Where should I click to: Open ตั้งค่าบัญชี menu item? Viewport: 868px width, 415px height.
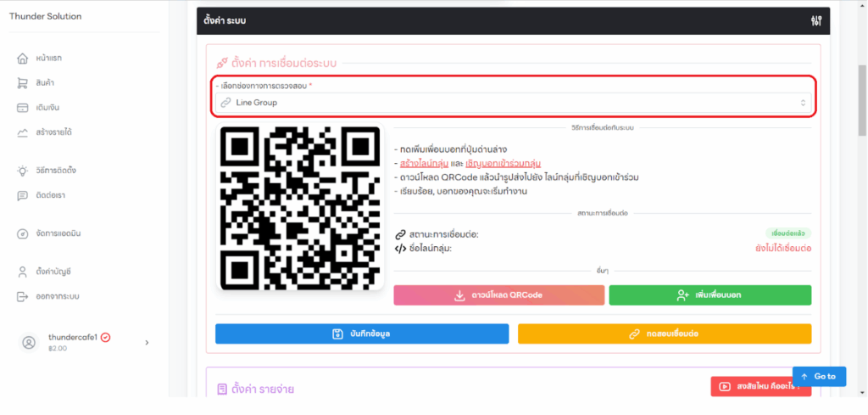point(58,272)
